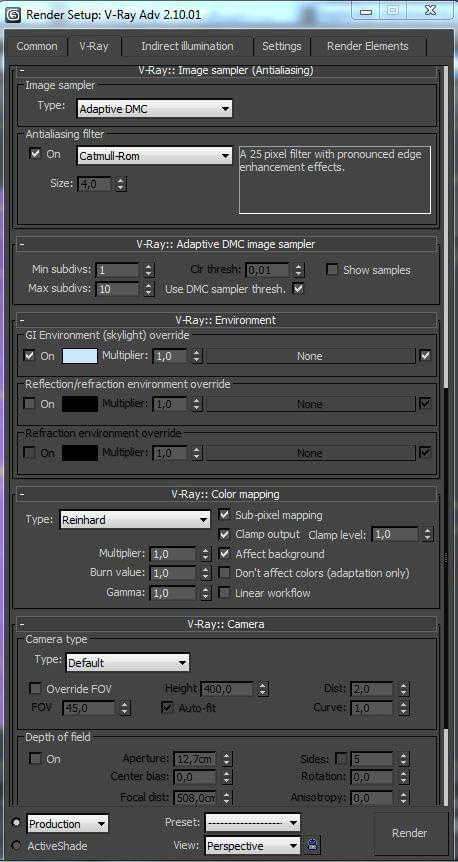Click the Color mapping Multiplier spinner

click(x=206, y=554)
